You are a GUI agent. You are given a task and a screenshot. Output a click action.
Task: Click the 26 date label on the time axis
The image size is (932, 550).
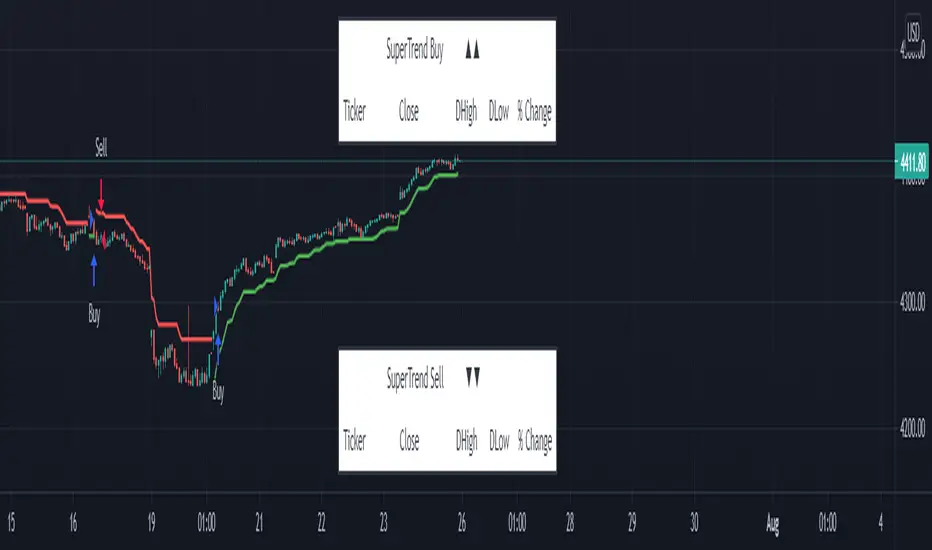point(462,521)
